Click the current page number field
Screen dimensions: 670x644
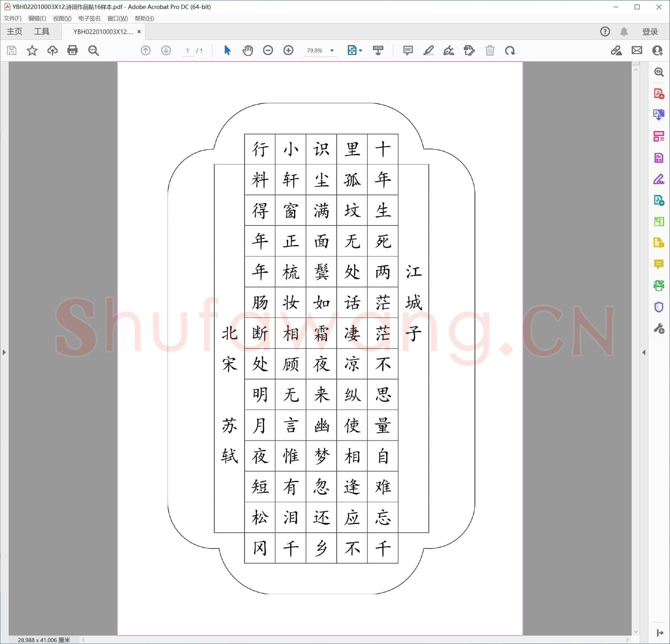click(x=188, y=51)
